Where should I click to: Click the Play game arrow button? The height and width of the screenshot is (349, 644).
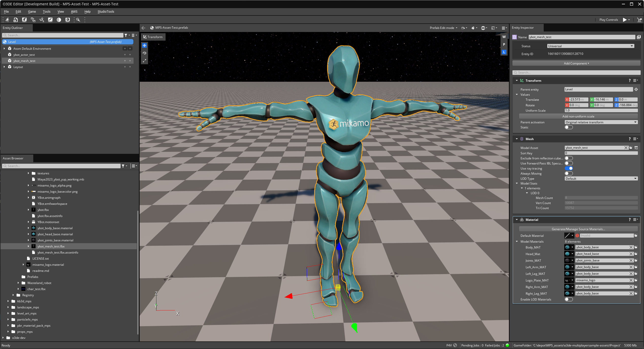pyautogui.click(x=624, y=20)
